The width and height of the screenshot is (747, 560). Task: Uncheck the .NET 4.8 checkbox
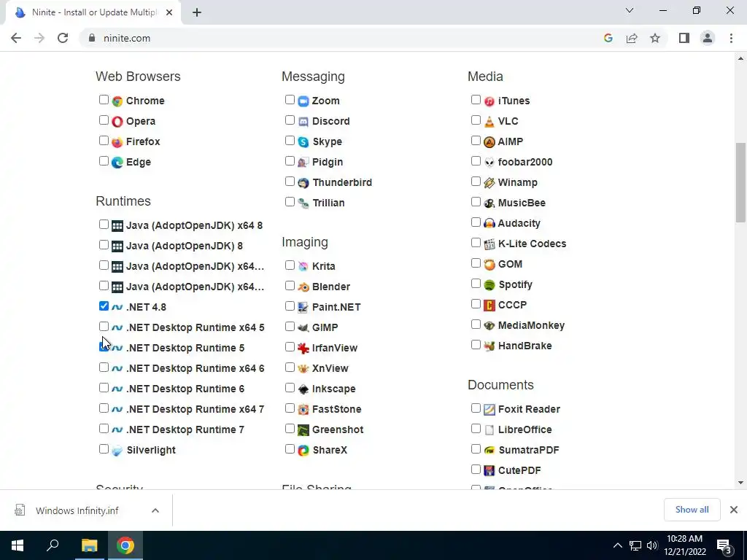pyautogui.click(x=104, y=306)
